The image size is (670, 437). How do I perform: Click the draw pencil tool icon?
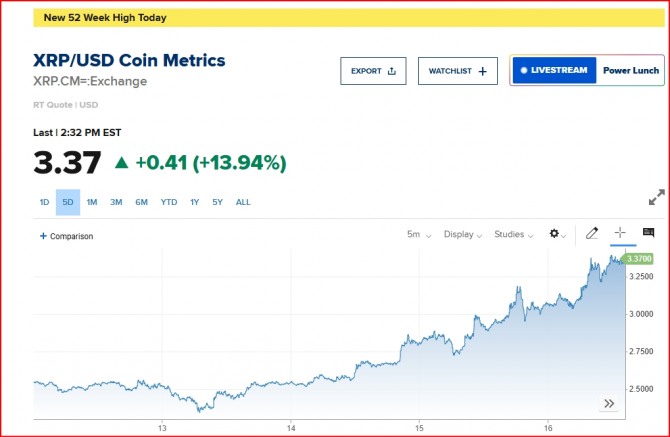tap(592, 233)
